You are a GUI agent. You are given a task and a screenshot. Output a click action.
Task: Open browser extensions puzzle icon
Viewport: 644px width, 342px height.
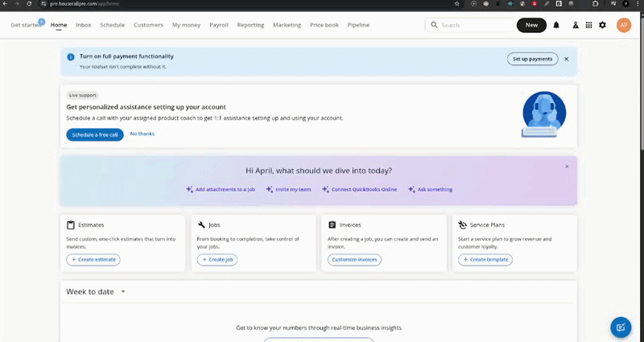pos(595,4)
